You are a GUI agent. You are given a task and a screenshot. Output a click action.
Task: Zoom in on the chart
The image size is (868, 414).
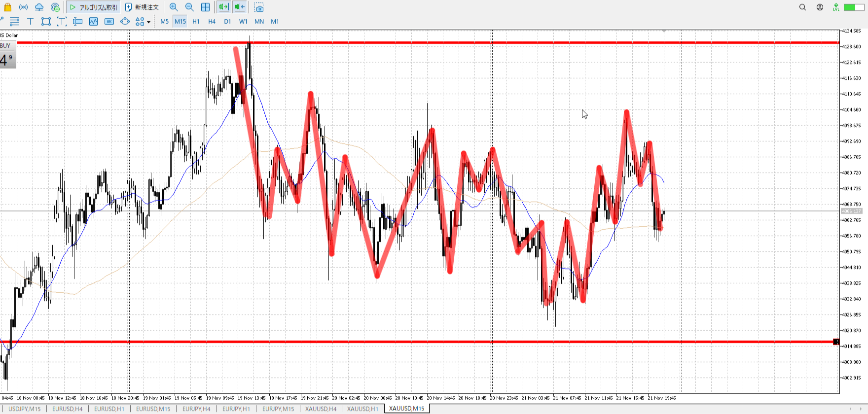click(174, 7)
